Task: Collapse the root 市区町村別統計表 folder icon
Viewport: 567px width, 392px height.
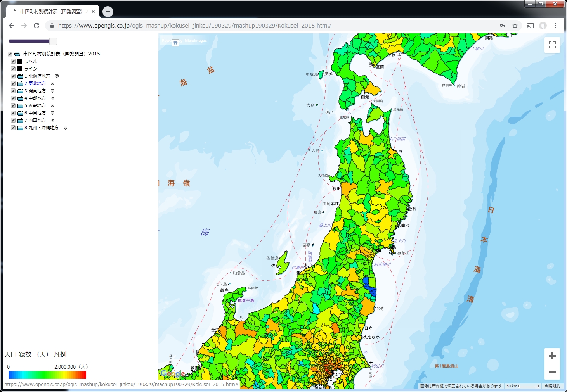Action: pyautogui.click(x=17, y=54)
